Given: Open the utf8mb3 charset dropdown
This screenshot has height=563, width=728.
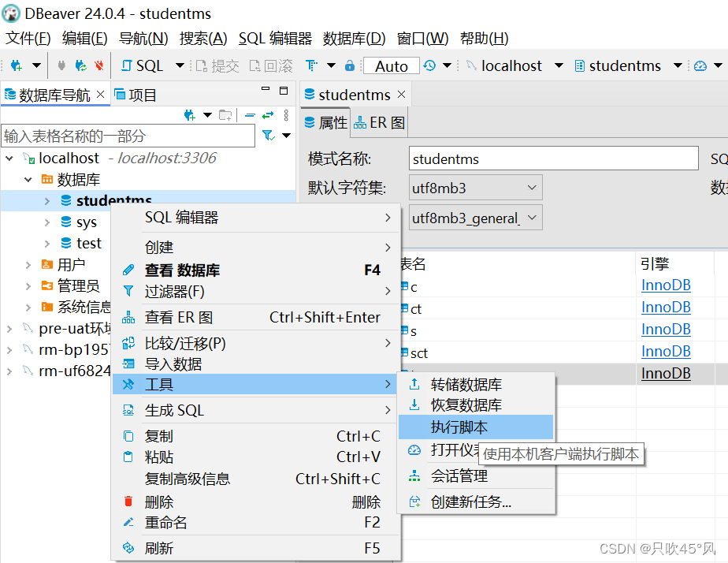Looking at the screenshot, I should 475,188.
